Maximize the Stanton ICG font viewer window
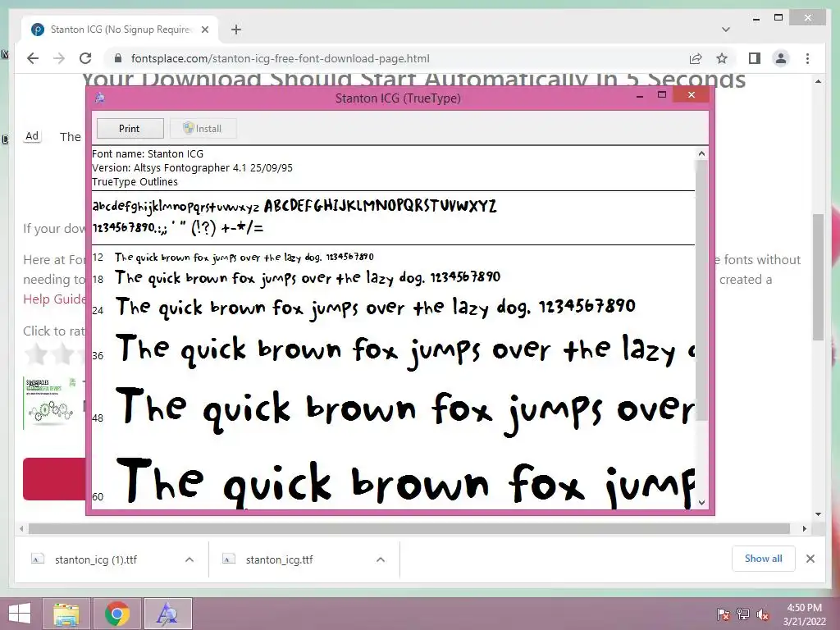This screenshot has height=630, width=840. coord(662,95)
